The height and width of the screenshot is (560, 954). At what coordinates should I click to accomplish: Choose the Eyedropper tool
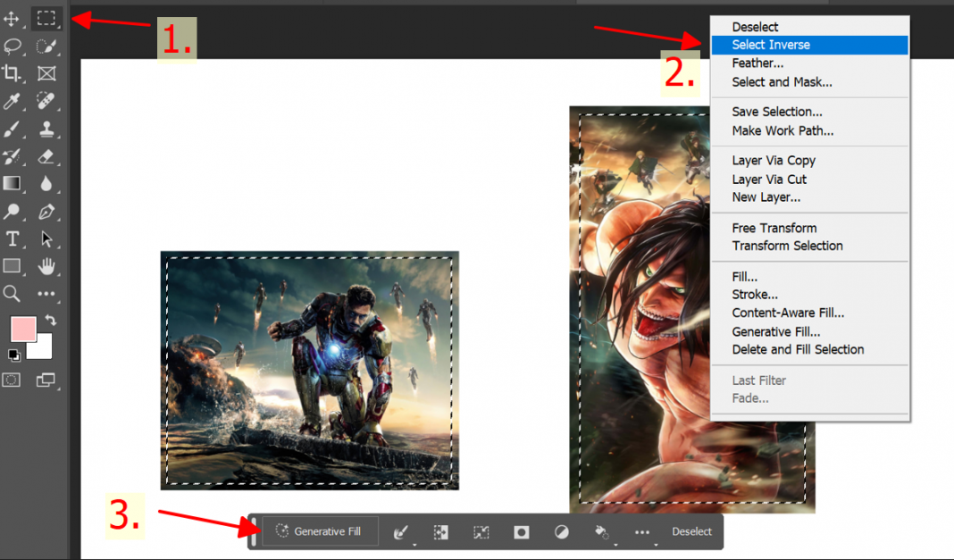click(x=13, y=101)
